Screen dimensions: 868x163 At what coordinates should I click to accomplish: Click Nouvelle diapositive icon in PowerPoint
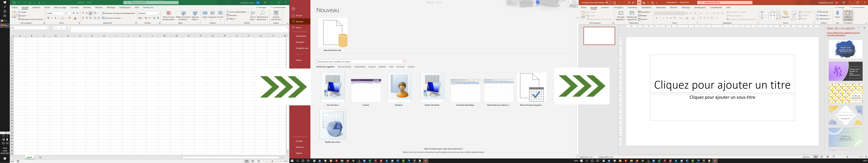pos(621,13)
